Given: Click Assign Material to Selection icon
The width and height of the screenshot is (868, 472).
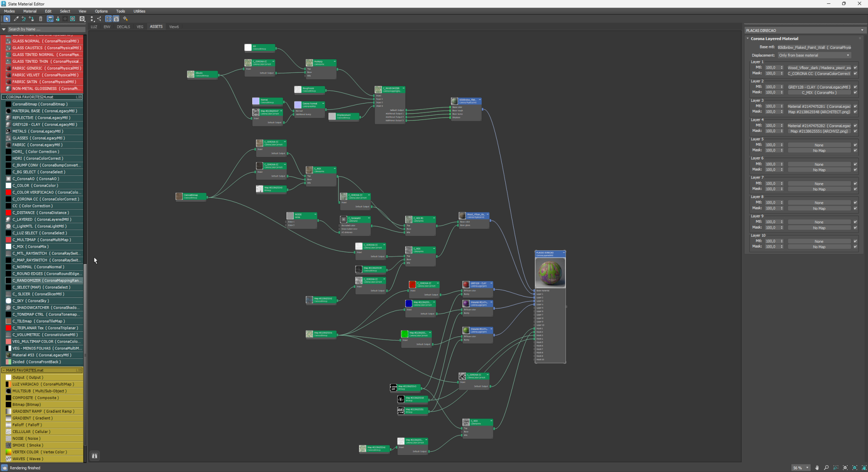Looking at the screenshot, I should click(x=31, y=19).
